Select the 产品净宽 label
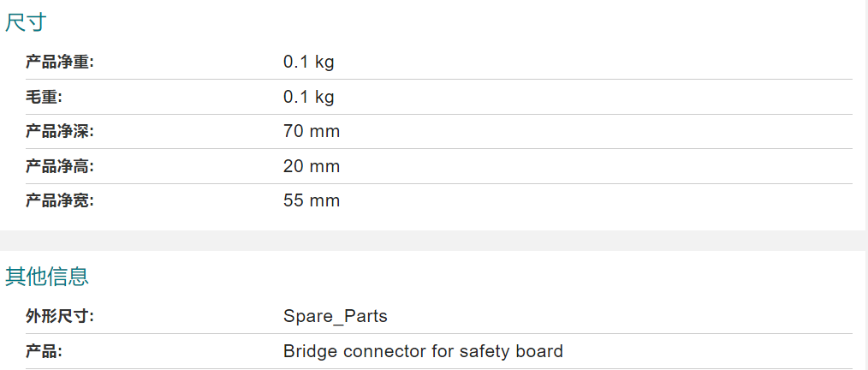 pos(60,200)
